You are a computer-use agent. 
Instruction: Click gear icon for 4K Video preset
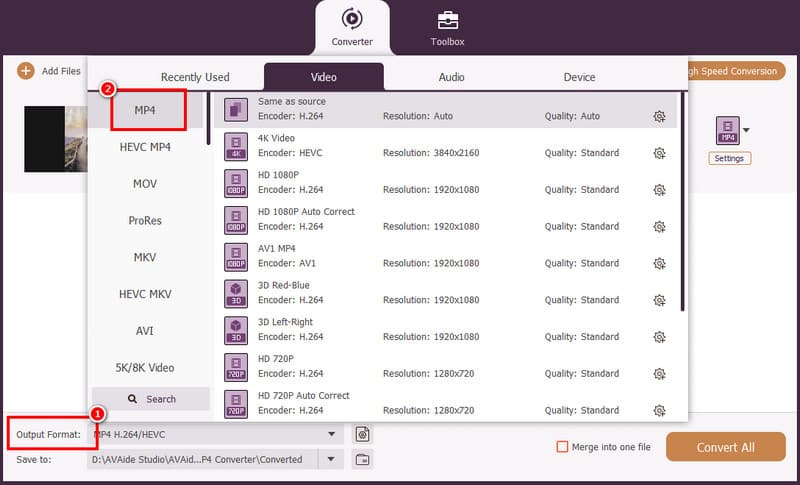tap(659, 153)
